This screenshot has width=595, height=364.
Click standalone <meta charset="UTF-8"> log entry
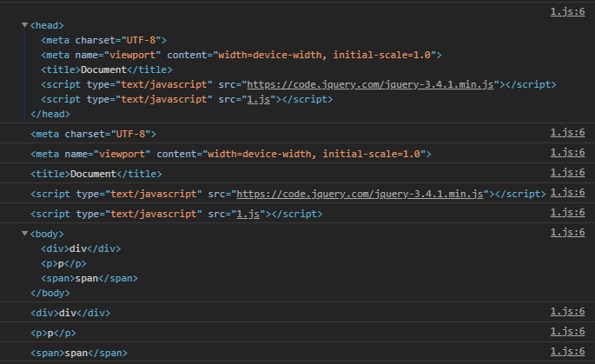pyautogui.click(x=93, y=134)
